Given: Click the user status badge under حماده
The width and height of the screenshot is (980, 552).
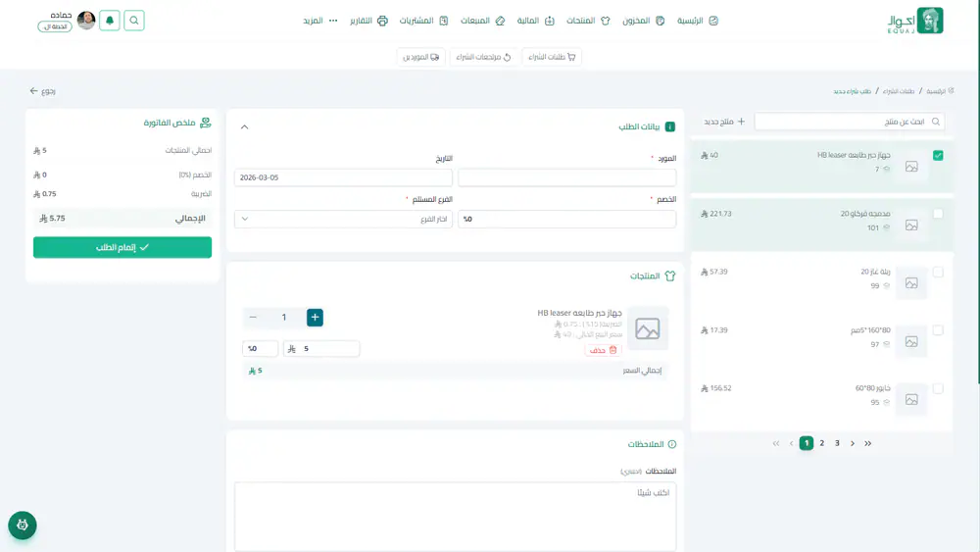Looking at the screenshot, I should (x=55, y=26).
